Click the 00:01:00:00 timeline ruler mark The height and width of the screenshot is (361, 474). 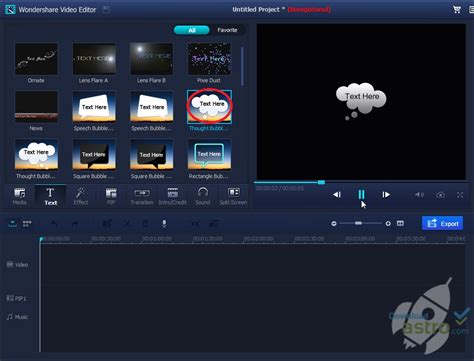[x=157, y=239]
